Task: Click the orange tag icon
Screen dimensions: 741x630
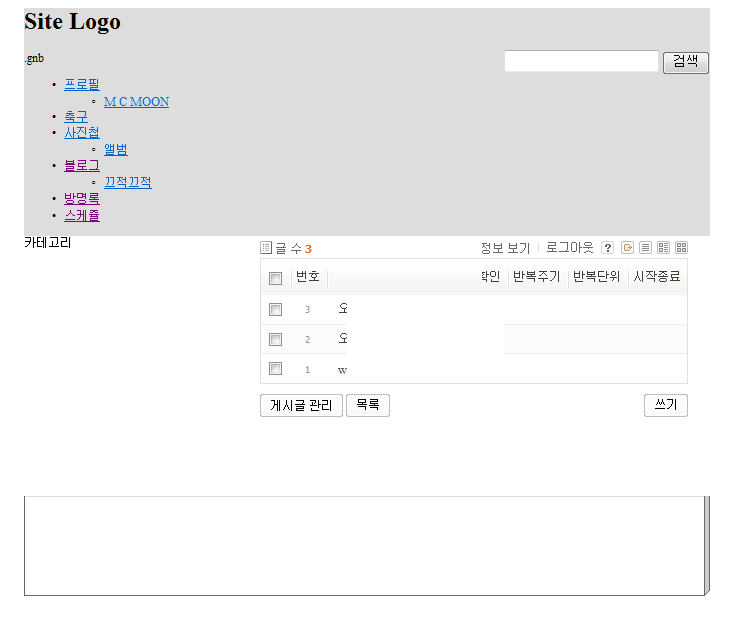Action: click(x=627, y=248)
